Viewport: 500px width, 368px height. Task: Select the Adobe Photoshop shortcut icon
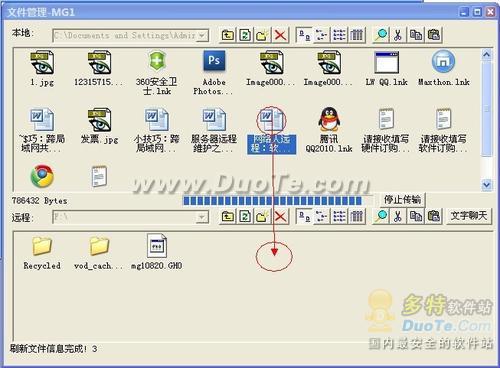(x=214, y=72)
